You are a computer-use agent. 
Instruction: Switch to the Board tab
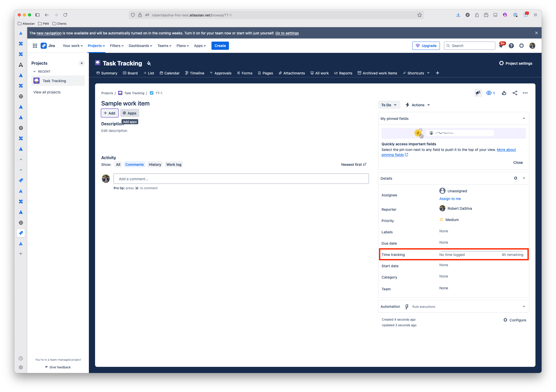[x=130, y=73]
